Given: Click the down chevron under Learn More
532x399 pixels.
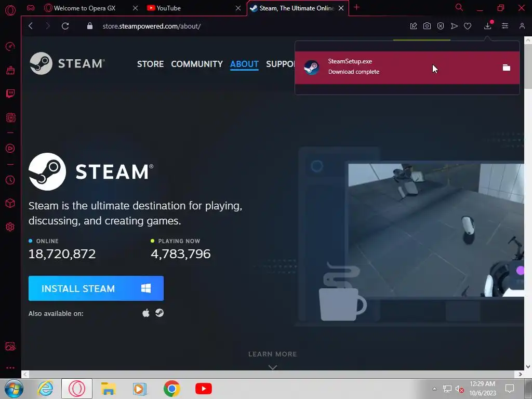Looking at the screenshot, I should click(x=272, y=367).
